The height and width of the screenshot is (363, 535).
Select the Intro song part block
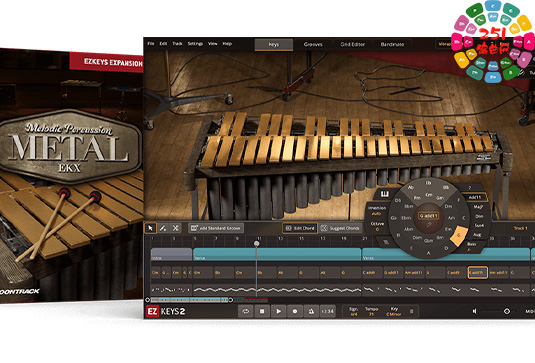[x=171, y=255]
